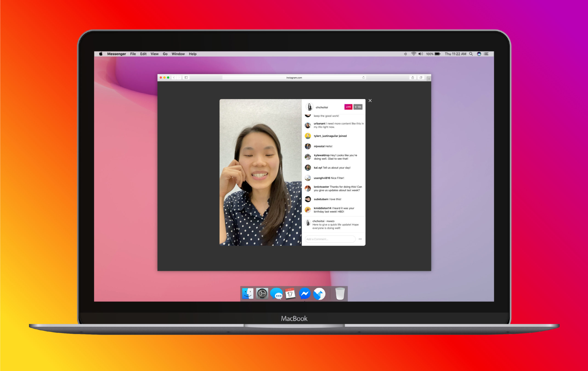Reload the instagram.com page

[x=364, y=77]
